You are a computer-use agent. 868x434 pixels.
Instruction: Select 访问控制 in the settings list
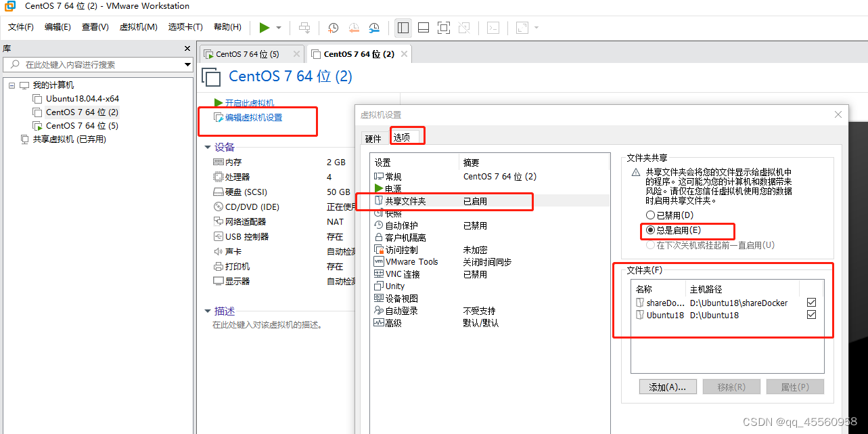[x=402, y=250]
